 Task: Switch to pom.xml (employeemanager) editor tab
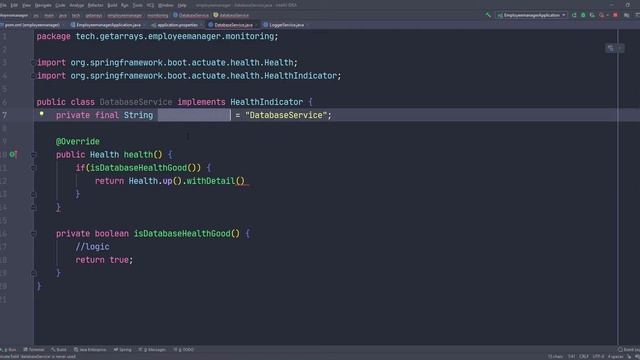(x=32, y=25)
